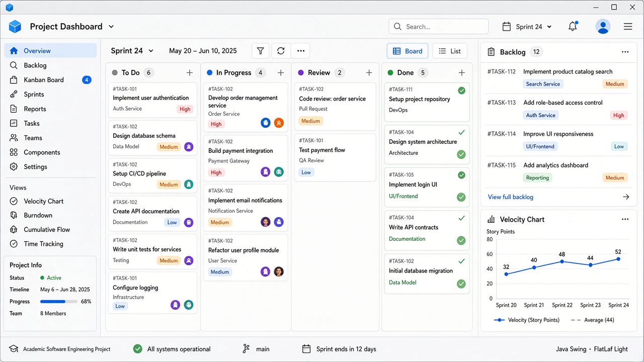The width and height of the screenshot is (644, 362).
Task: Open backlog item Add role-based access control
Action: click(557, 109)
